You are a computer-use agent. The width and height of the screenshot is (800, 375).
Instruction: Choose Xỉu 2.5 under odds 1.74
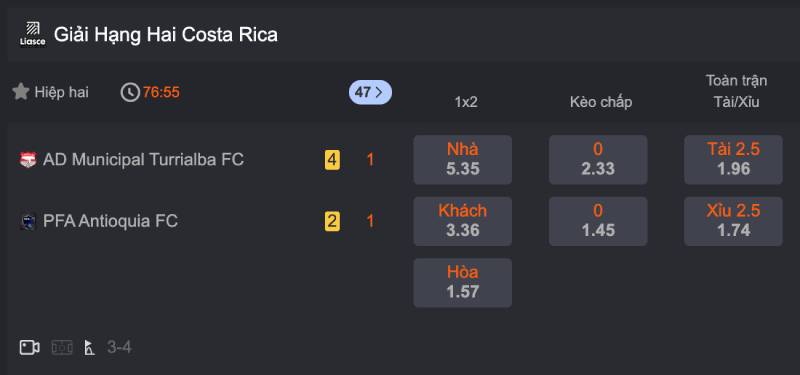[x=733, y=221]
